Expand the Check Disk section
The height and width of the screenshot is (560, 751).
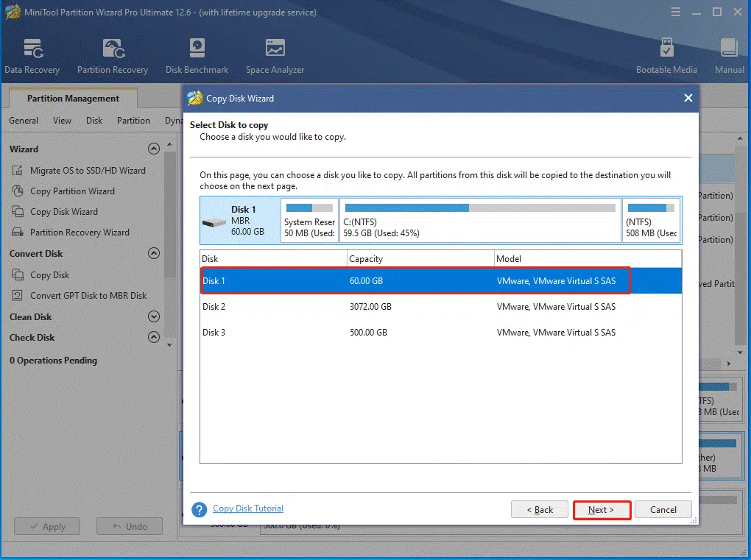[x=154, y=338]
